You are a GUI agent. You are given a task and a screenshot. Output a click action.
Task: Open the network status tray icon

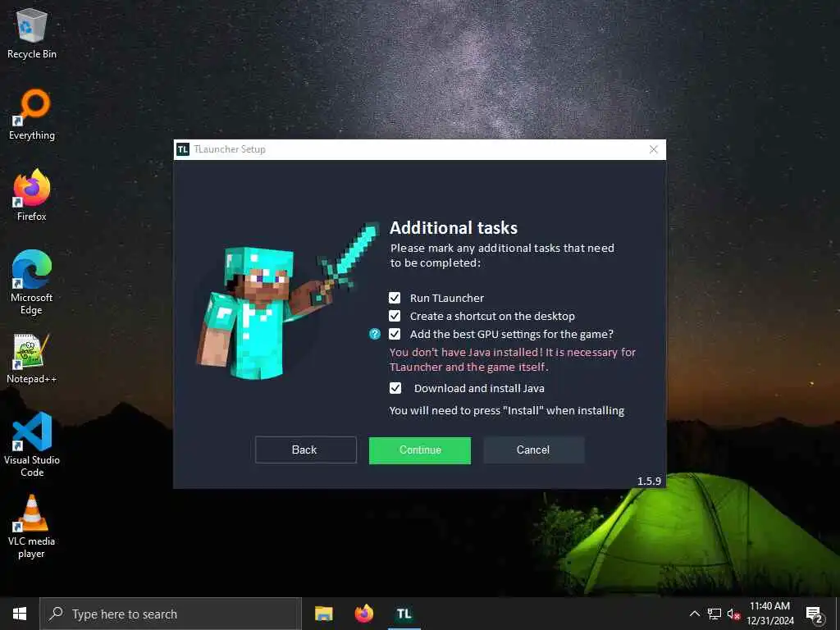(x=714, y=614)
